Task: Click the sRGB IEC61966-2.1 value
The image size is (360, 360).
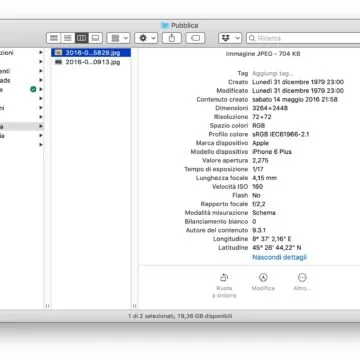Action: (x=281, y=134)
